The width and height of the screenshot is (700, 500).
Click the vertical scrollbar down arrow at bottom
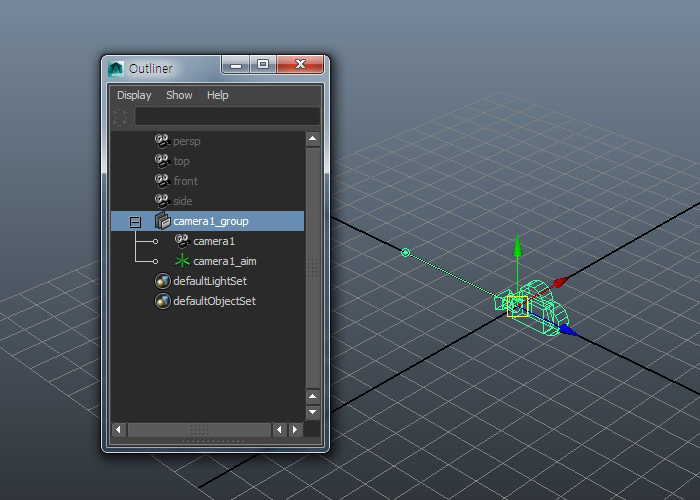[312, 412]
